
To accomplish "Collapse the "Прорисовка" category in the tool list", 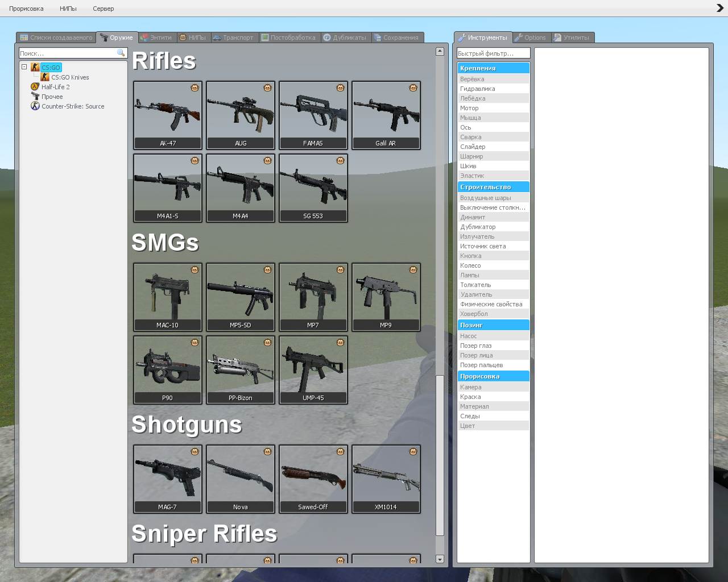I will tap(494, 376).
